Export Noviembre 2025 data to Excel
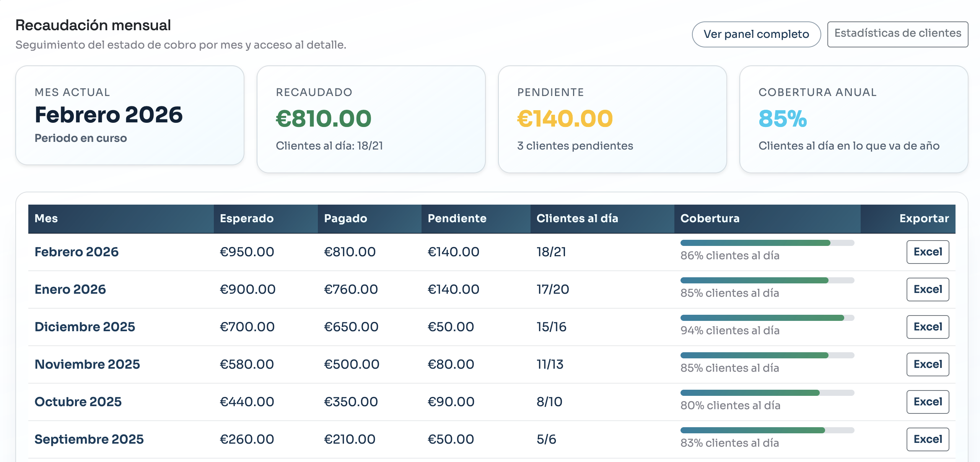The image size is (980, 462). pyautogui.click(x=928, y=364)
